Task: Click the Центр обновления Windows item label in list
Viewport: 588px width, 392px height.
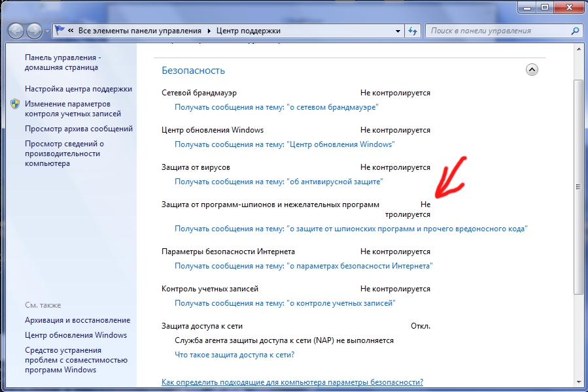Action: point(213,130)
